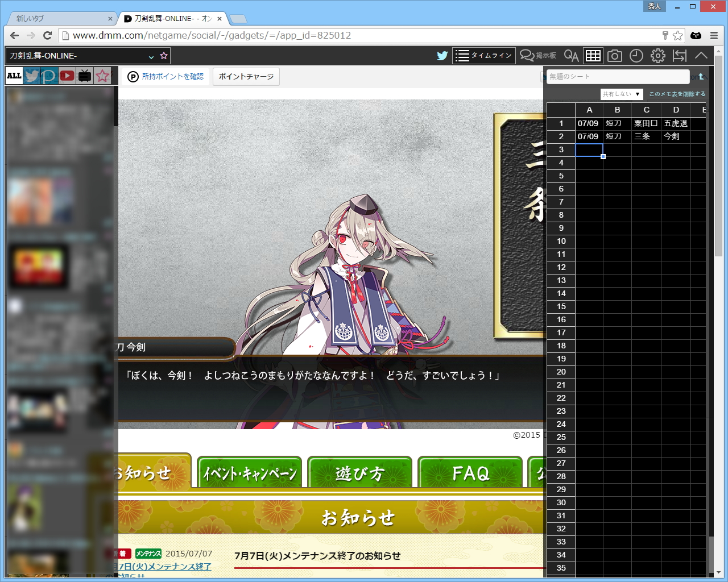
Task: Select column C header in memo sheet
Action: (646, 110)
